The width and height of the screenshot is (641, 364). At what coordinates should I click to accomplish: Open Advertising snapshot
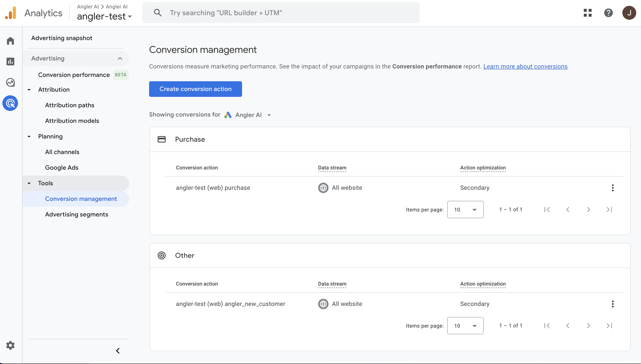click(x=62, y=38)
